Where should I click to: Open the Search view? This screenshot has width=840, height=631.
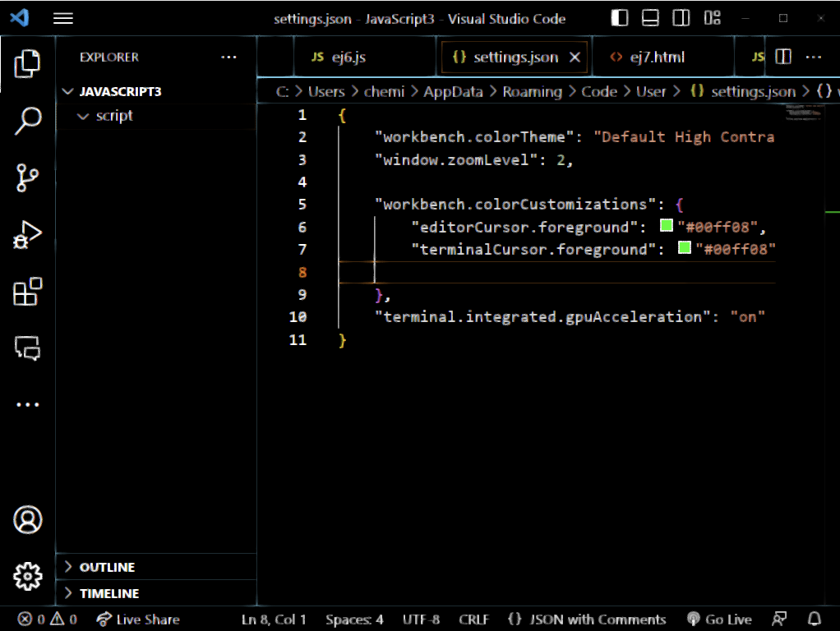click(x=27, y=121)
